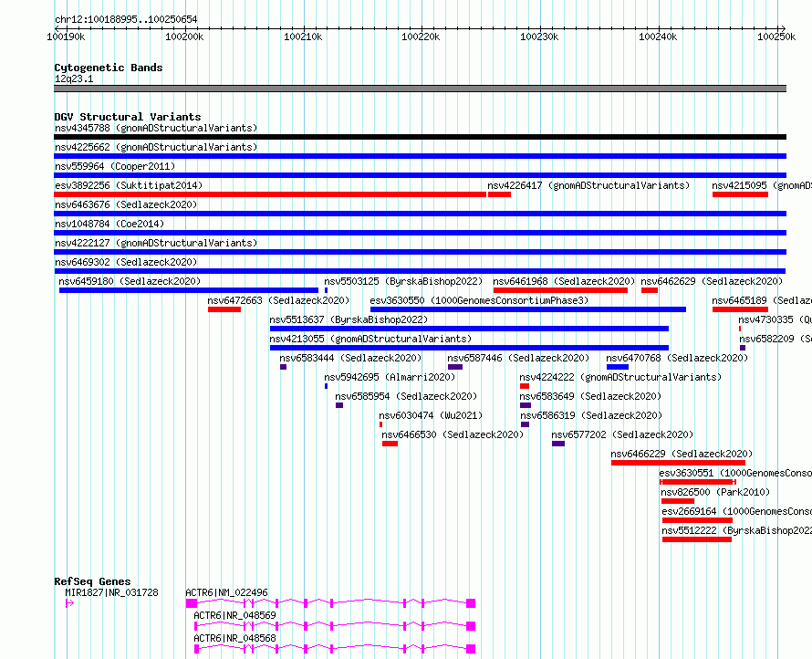This screenshot has height=659, width=812.
Task: Click the ACTR6|NR_048569 transcript label
Action: (x=234, y=615)
